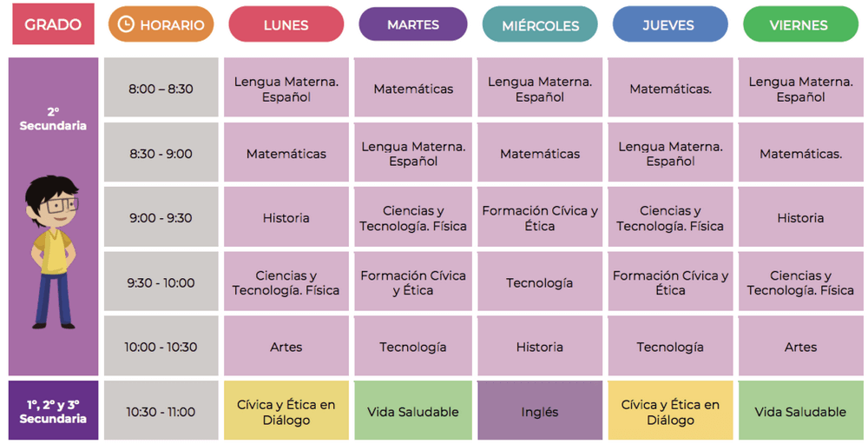The width and height of the screenshot is (868, 444).
Task: Select the 9:00 - 9:30 time slot
Action: pos(161,218)
